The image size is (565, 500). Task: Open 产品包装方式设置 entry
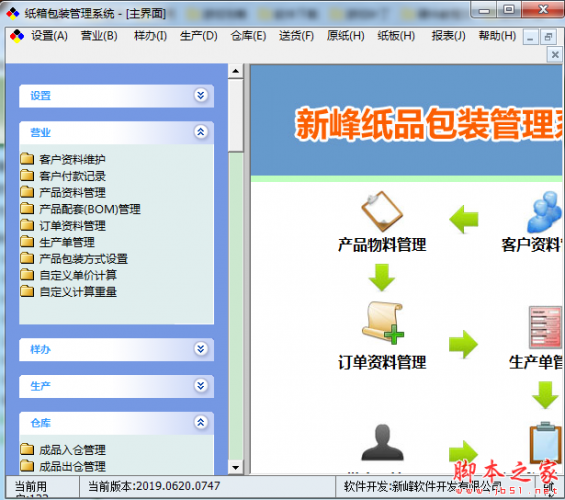tap(83, 259)
